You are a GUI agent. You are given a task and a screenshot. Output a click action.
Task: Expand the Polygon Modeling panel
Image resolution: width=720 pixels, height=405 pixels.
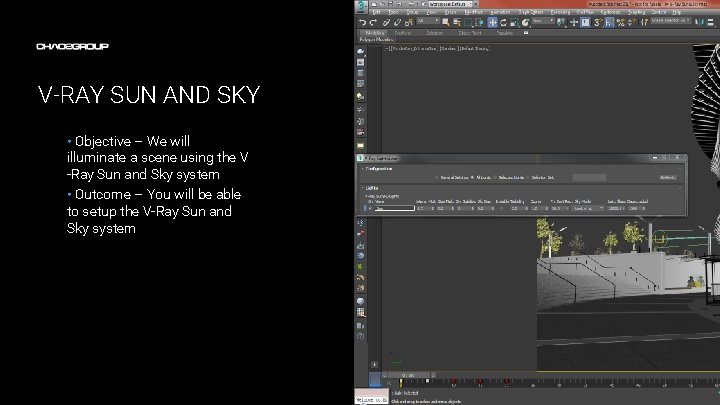click(x=376, y=40)
